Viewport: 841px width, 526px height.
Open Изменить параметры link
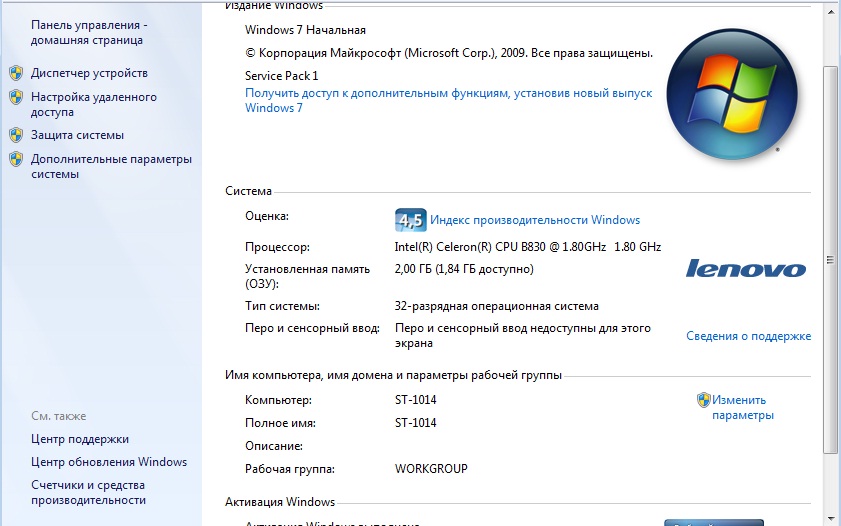click(x=743, y=408)
